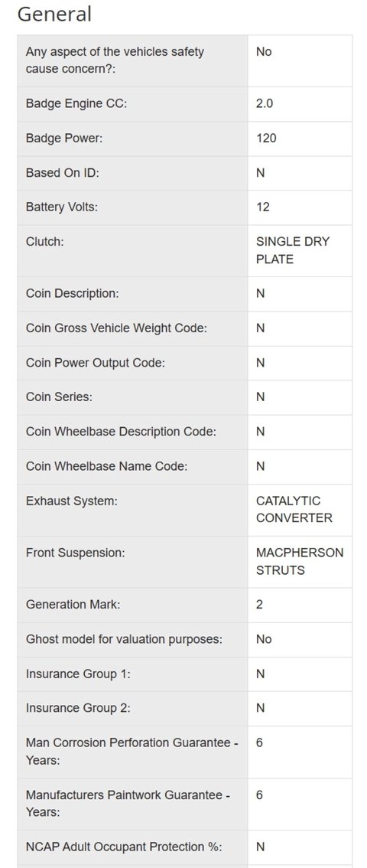
Task: Click Ghost model for valuation purposes label
Action: 125,639
